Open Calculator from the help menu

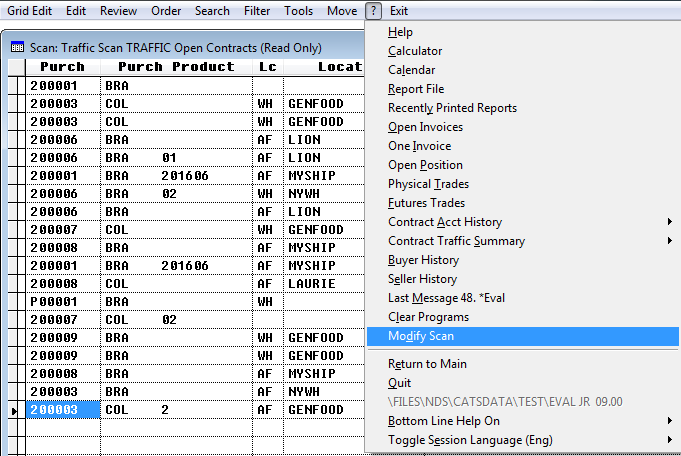[x=415, y=51]
